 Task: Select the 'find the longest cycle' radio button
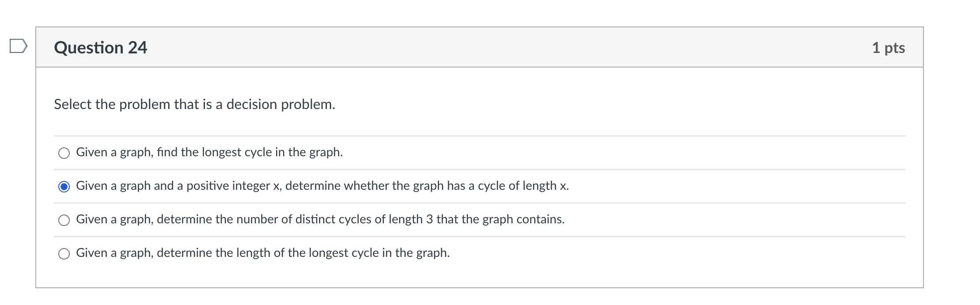coord(64,153)
